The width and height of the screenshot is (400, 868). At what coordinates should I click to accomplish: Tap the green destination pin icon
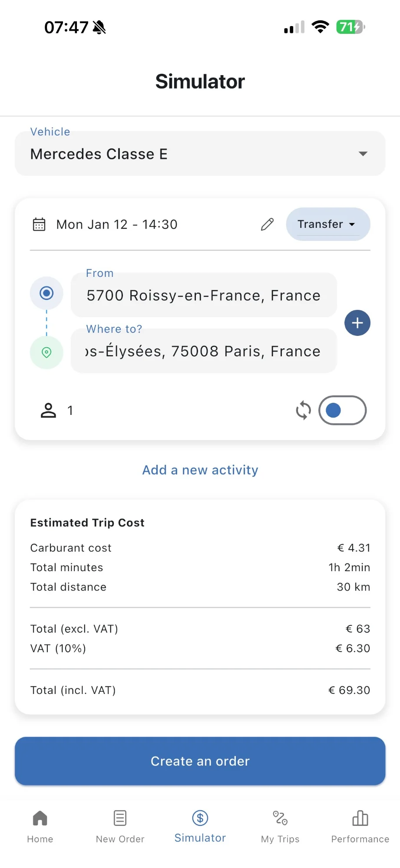(46, 352)
